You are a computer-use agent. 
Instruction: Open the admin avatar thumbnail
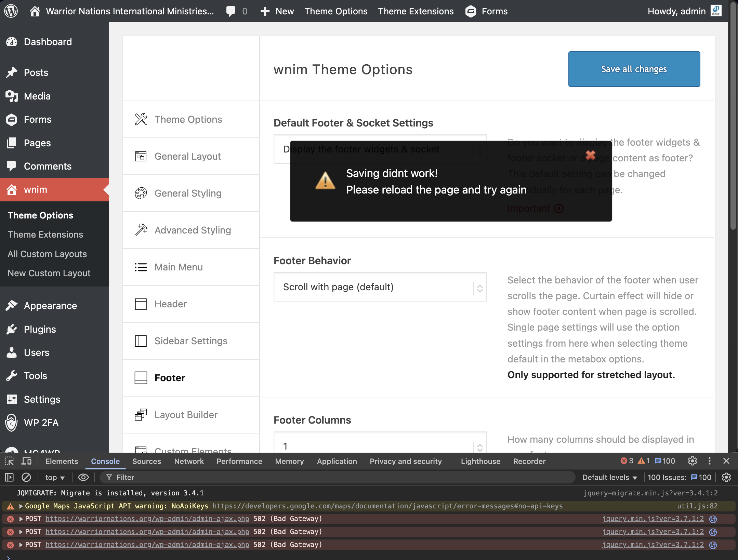pyautogui.click(x=716, y=11)
